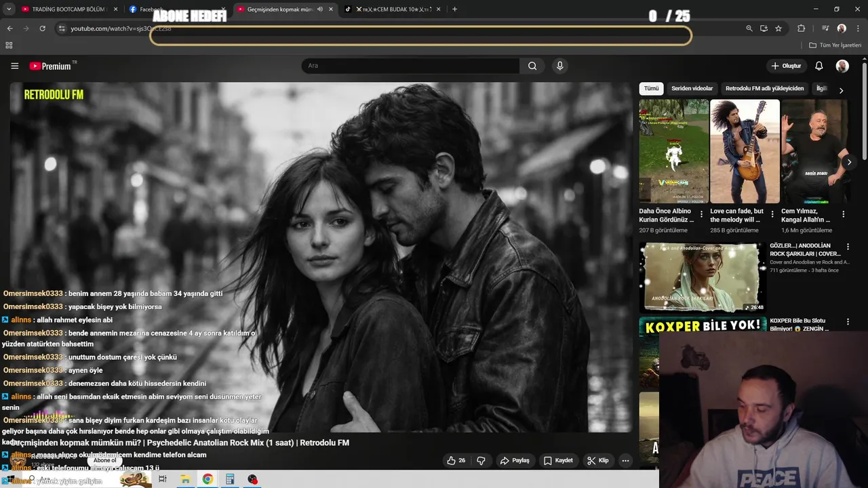Screen dimensions: 868x488
Task: Open Daha Önce Albino Kurian short thumbnail
Action: coord(673,151)
